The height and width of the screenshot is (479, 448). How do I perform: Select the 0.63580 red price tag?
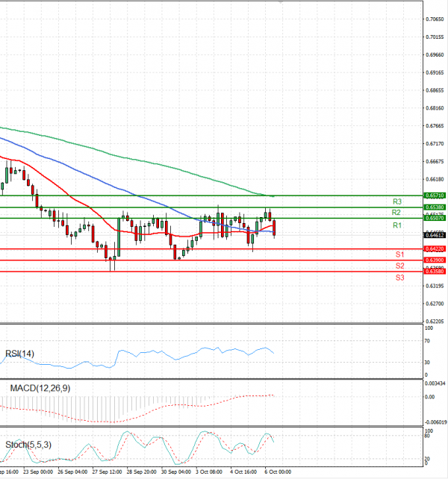pos(435,272)
